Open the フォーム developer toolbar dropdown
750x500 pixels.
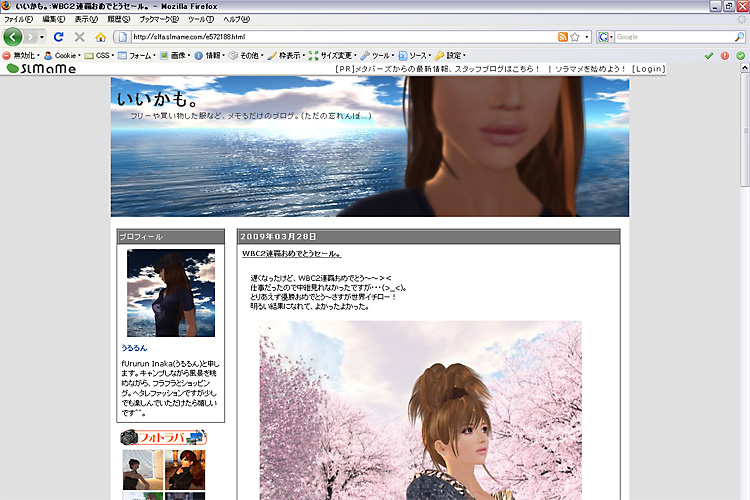coord(137,56)
